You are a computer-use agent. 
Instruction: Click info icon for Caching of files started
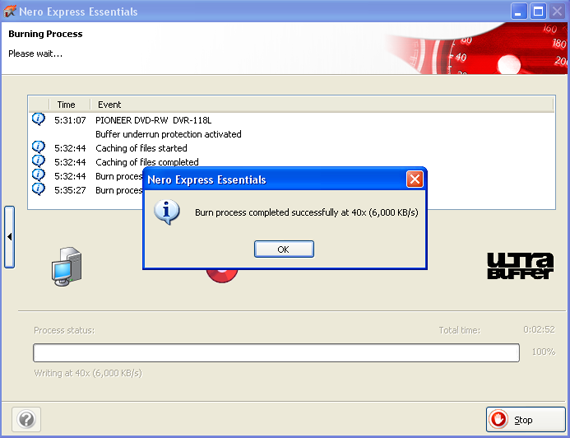tap(39, 147)
